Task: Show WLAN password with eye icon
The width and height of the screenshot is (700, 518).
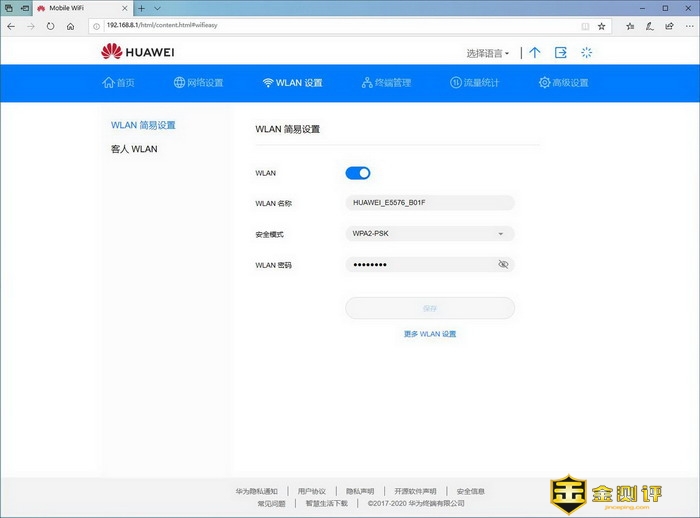Action: coord(503,264)
